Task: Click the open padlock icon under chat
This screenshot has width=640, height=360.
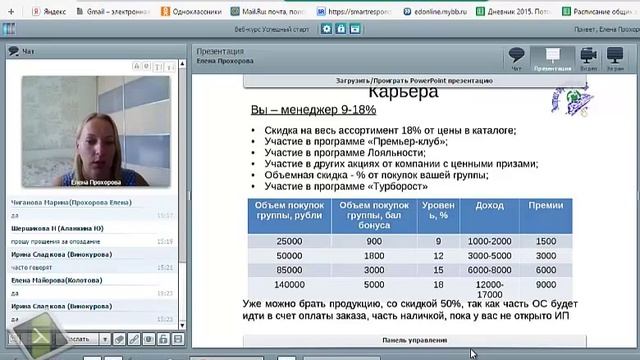Action: tap(163, 339)
